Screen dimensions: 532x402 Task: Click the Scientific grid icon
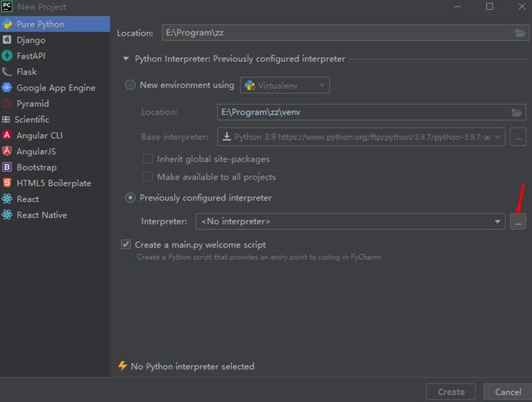(6, 119)
